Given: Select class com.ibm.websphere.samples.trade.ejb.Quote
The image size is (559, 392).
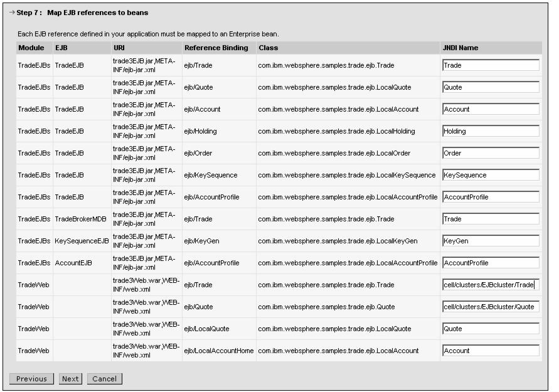Looking at the screenshot, I should (x=327, y=307).
